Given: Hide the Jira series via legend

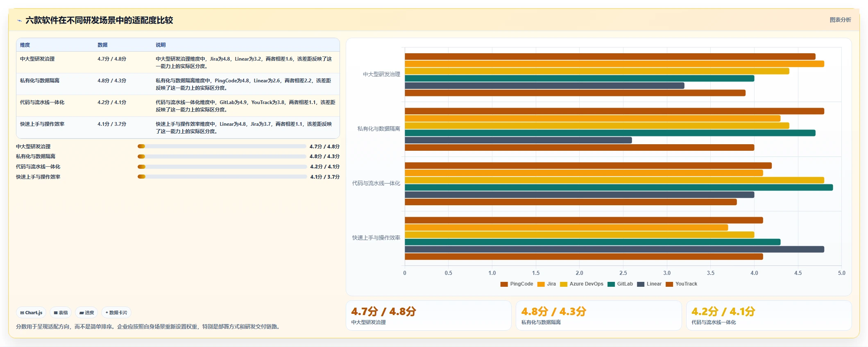Looking at the screenshot, I should 546,284.
